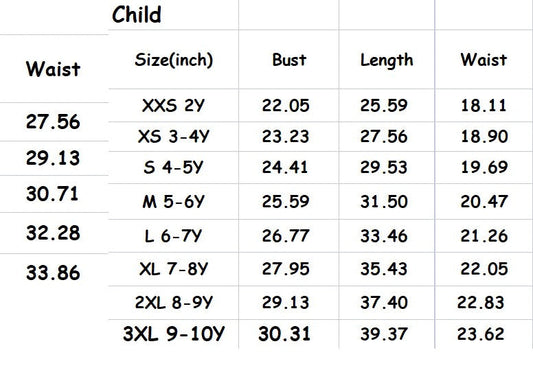533x381 pixels.
Task: Click the 3XL 9-10Y size cell
Action: tap(174, 334)
